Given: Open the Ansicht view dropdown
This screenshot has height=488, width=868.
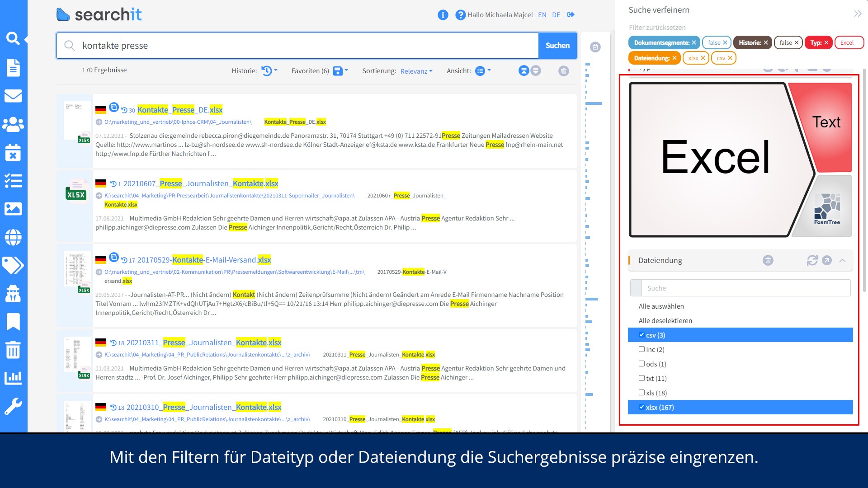Looking at the screenshot, I should click(x=483, y=71).
